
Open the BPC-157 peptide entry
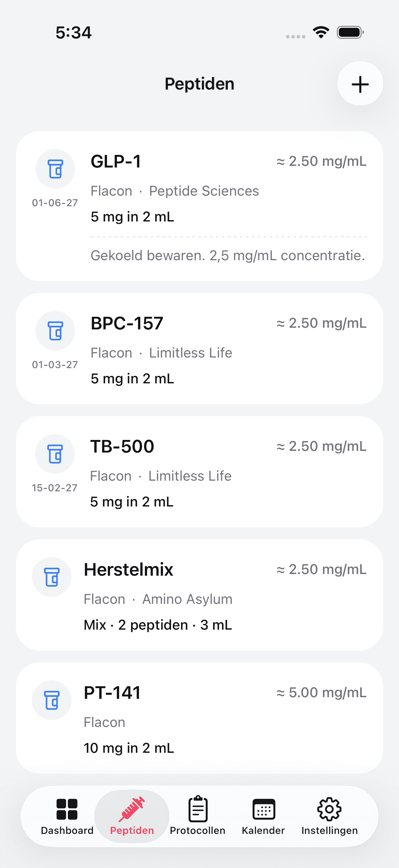127,323
